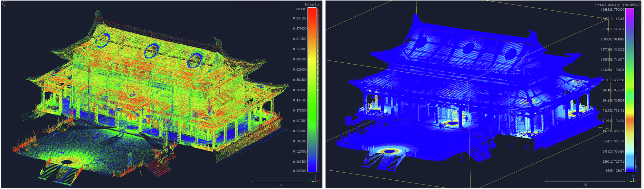Click the scale bar labeled 15

click(585, 182)
